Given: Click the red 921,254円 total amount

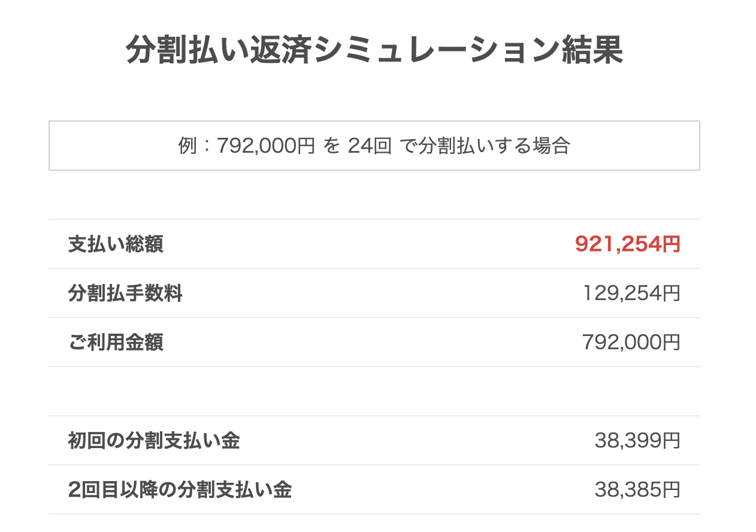Looking at the screenshot, I should tap(628, 244).
